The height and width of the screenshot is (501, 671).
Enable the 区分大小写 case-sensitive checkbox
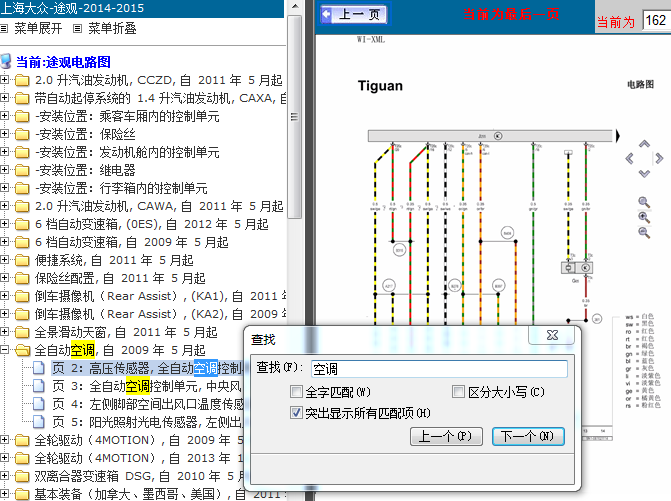click(x=458, y=391)
